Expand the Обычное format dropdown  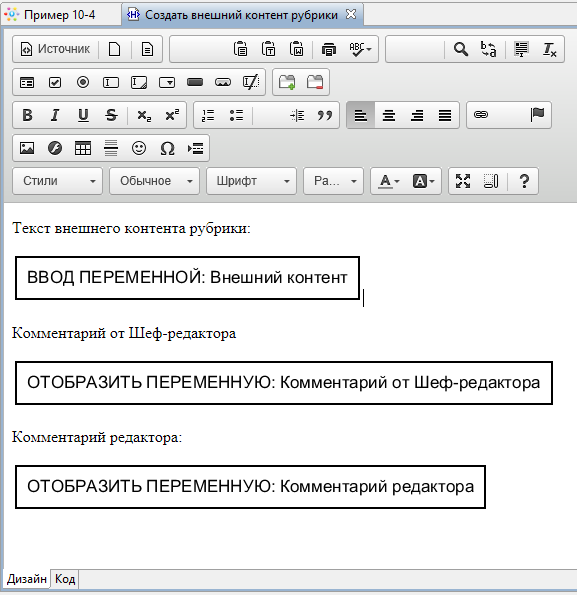click(154, 181)
